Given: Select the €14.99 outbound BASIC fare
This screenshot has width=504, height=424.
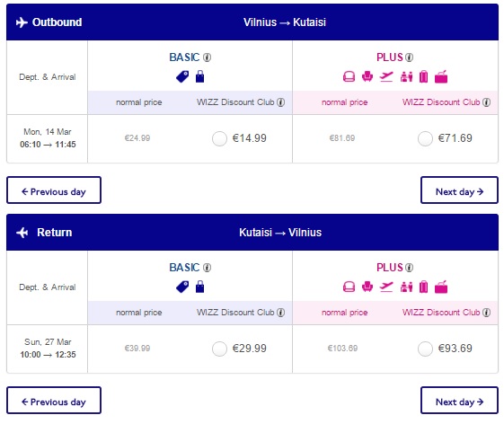Looking at the screenshot, I should pos(219,138).
